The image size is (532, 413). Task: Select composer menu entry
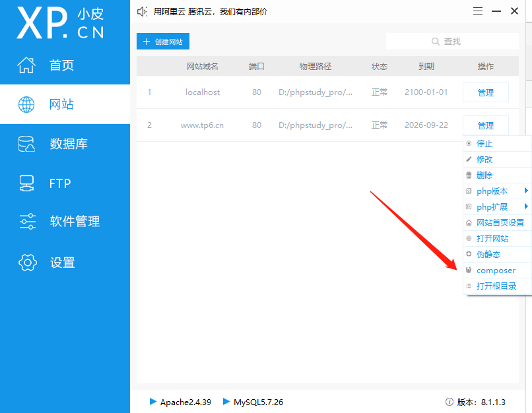click(497, 270)
